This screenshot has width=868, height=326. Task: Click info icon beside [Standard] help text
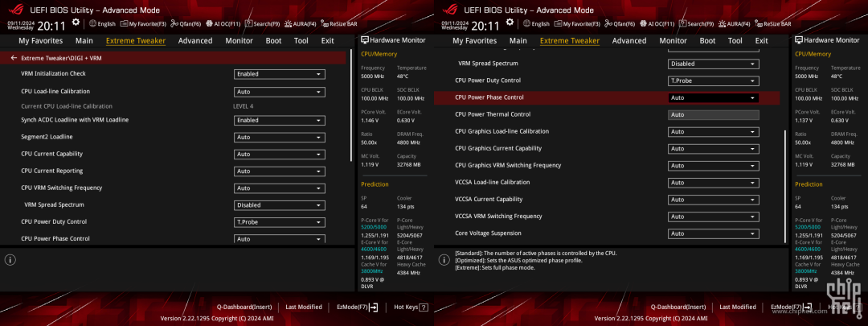(x=444, y=260)
